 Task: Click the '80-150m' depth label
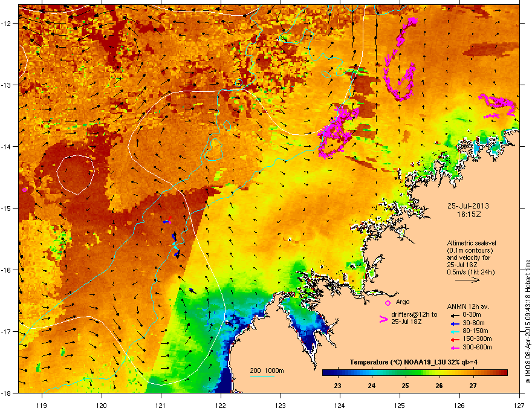pyautogui.click(x=475, y=331)
